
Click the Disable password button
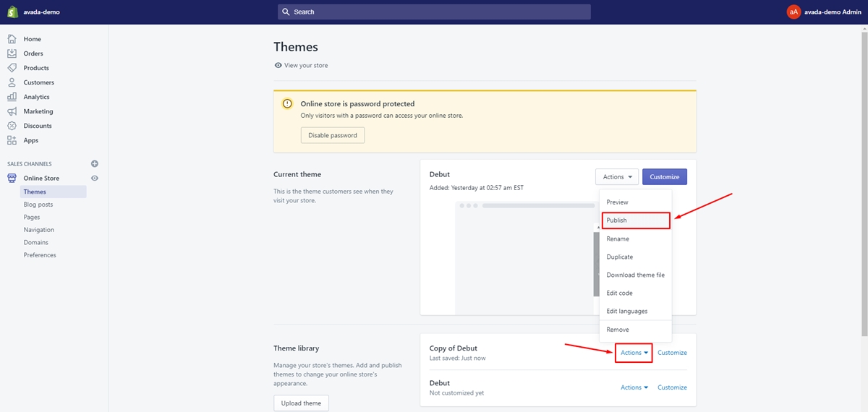(333, 135)
